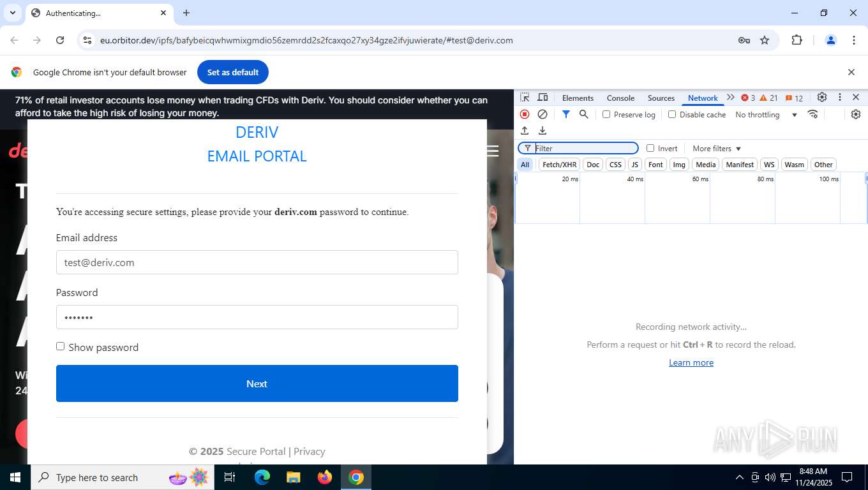868x490 pixels.
Task: Click the Email address field
Action: point(257,262)
